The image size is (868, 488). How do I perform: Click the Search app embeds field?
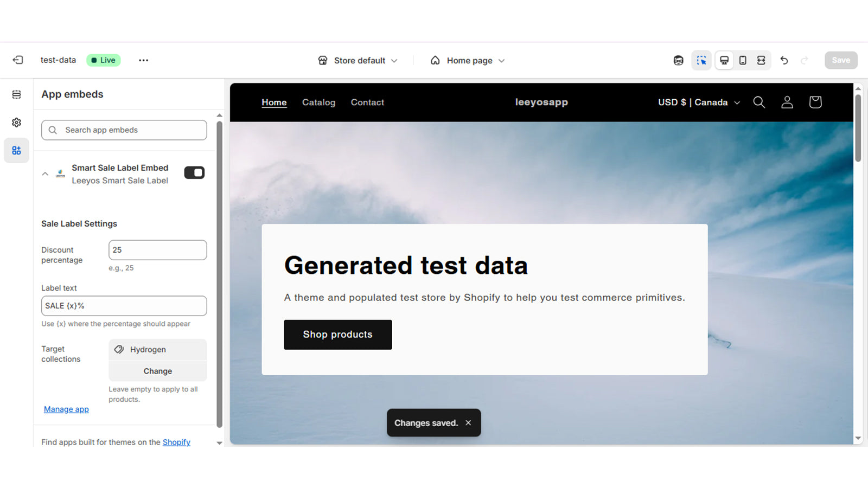tap(124, 130)
